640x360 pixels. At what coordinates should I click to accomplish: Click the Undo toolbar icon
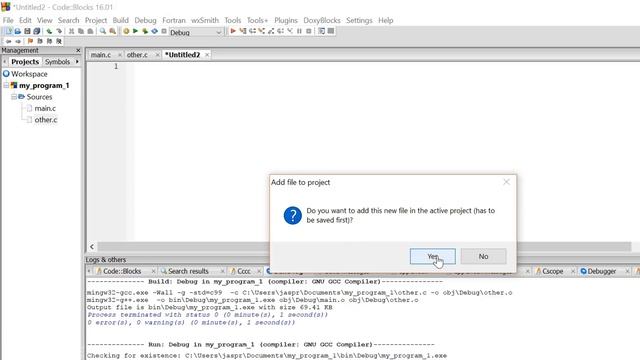49,31
